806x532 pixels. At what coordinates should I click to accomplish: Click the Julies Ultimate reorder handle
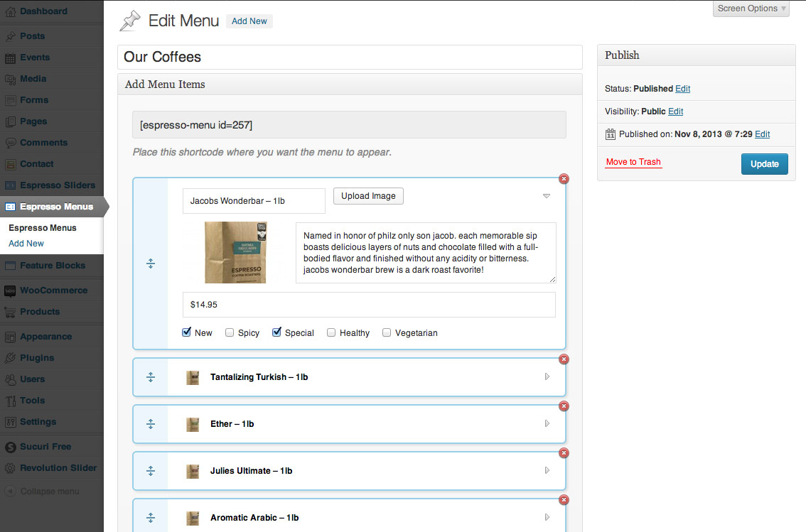(151, 470)
